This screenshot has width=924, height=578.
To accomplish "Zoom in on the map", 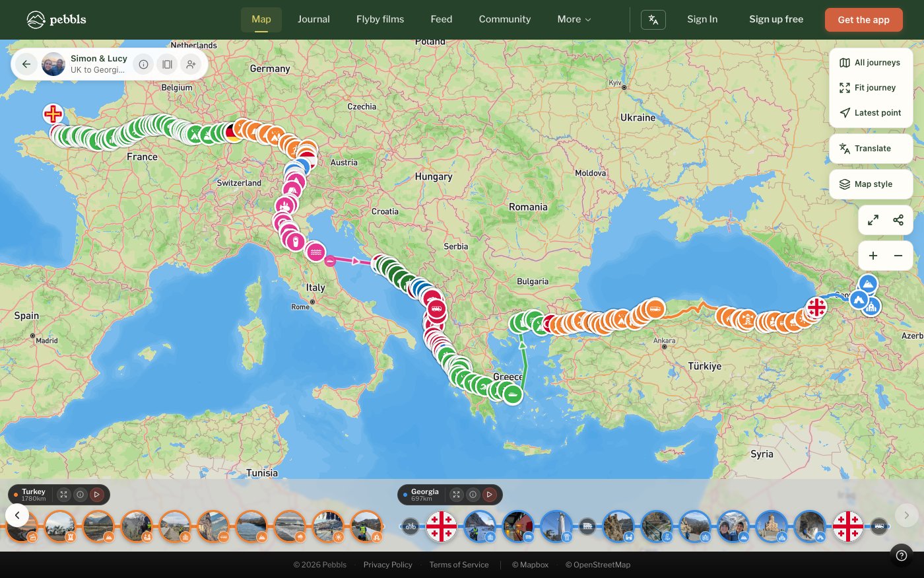I will [873, 256].
